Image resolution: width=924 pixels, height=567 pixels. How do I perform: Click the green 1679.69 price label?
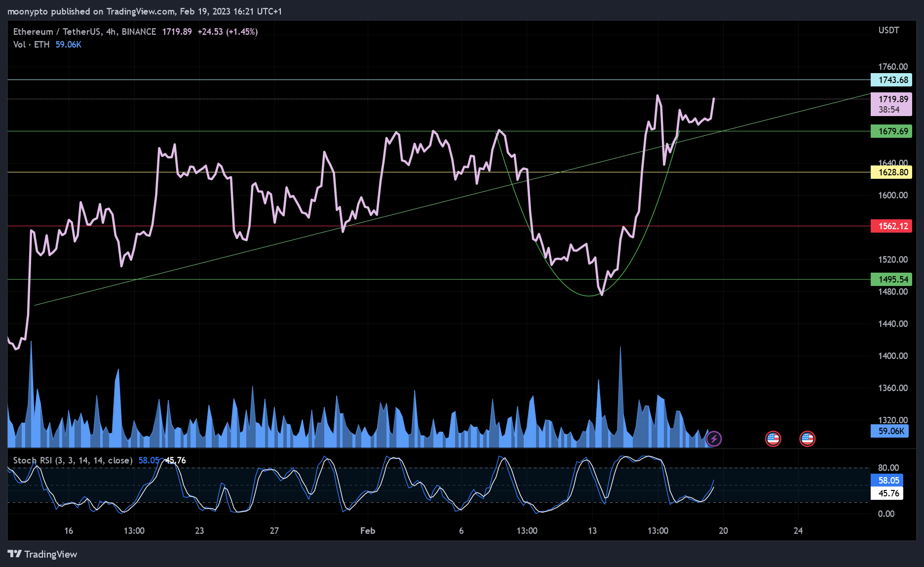(891, 131)
